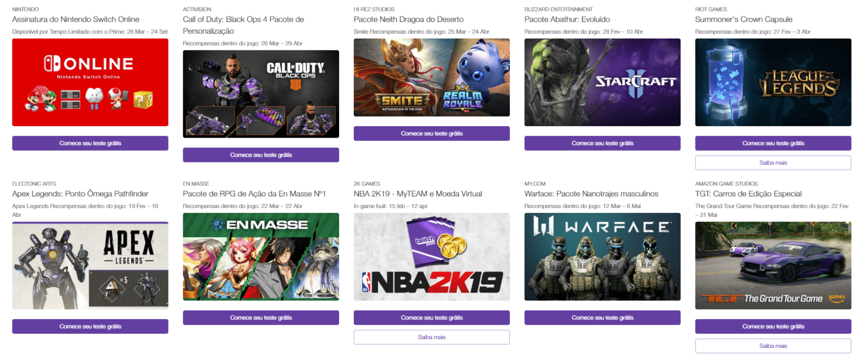Start free trial under Pacote Abathur
The width and height of the screenshot is (868, 362).
pyautogui.click(x=602, y=143)
